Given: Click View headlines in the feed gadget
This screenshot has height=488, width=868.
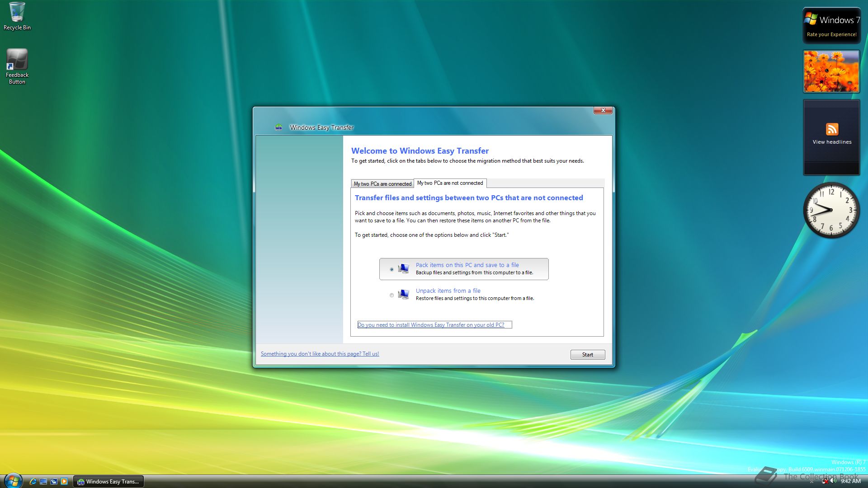Looking at the screenshot, I should click(x=832, y=142).
